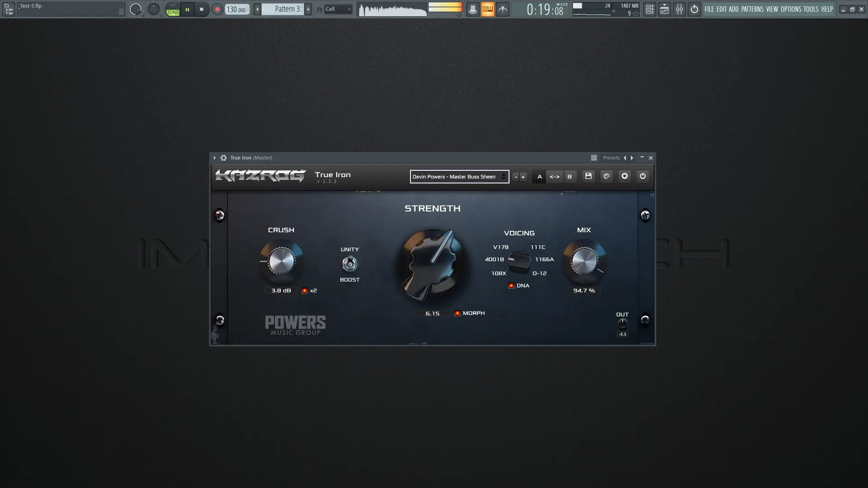Select the A state button
Image resolution: width=868 pixels, height=488 pixels.
click(539, 177)
